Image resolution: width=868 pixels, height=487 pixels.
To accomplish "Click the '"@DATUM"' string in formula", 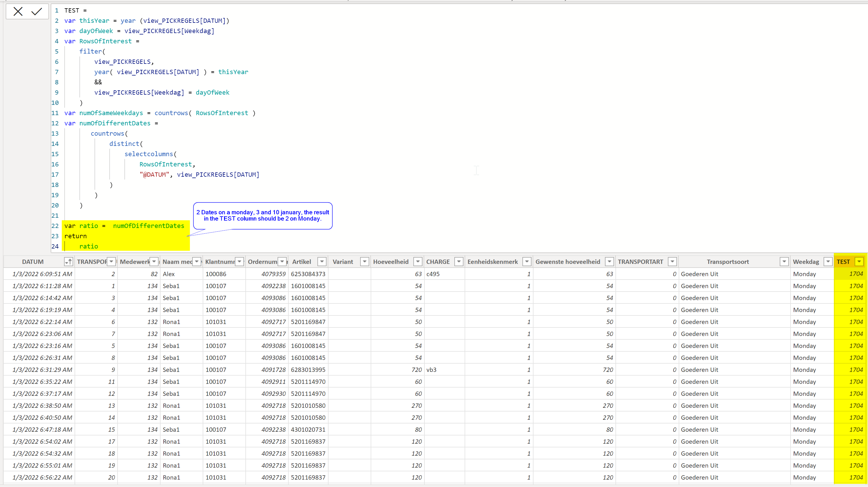I will [x=154, y=174].
